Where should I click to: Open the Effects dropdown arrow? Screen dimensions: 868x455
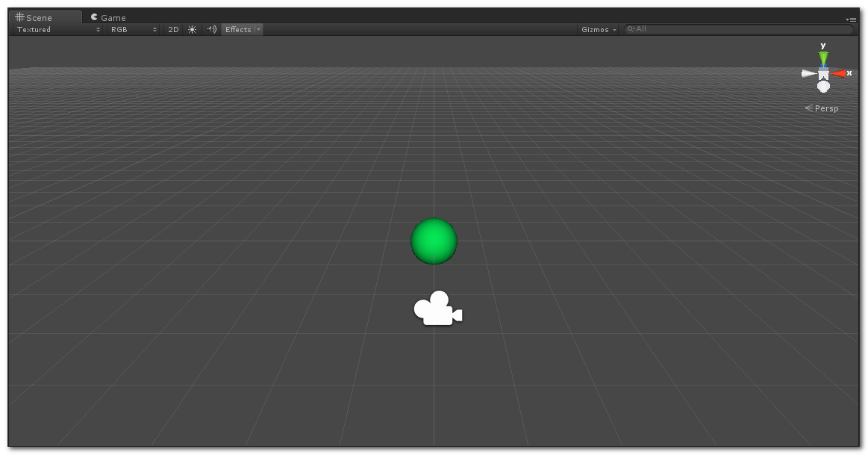(x=258, y=29)
